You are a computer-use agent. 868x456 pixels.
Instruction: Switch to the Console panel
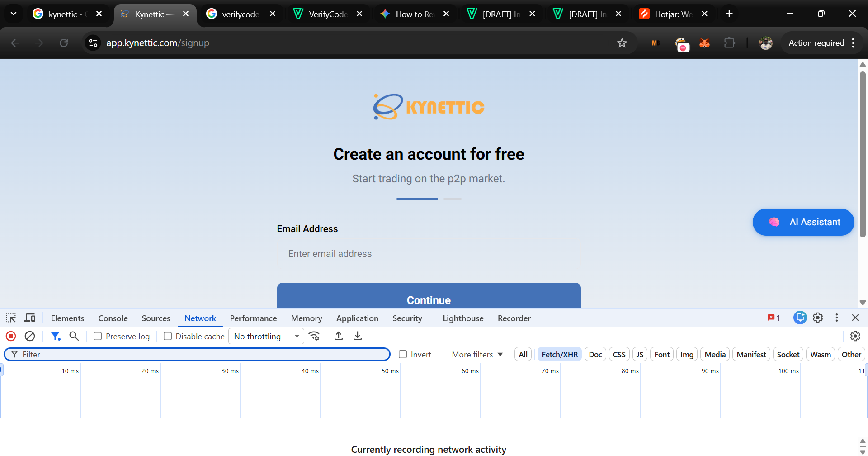click(x=113, y=318)
